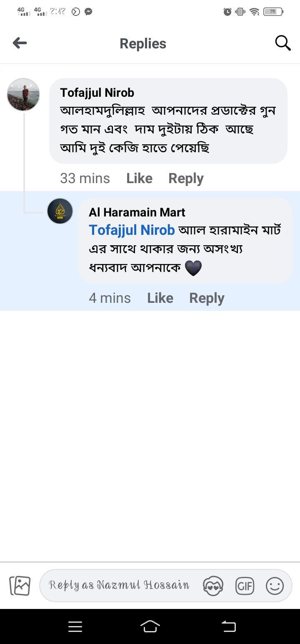Like Tofajjul Nirob's comment
Screen dimensions: 300x644
[x=139, y=179]
